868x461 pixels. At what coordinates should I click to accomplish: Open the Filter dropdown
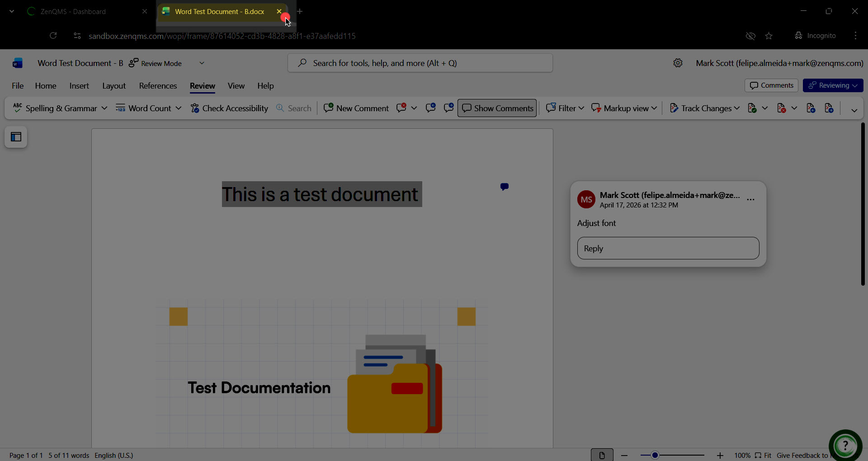(565, 108)
